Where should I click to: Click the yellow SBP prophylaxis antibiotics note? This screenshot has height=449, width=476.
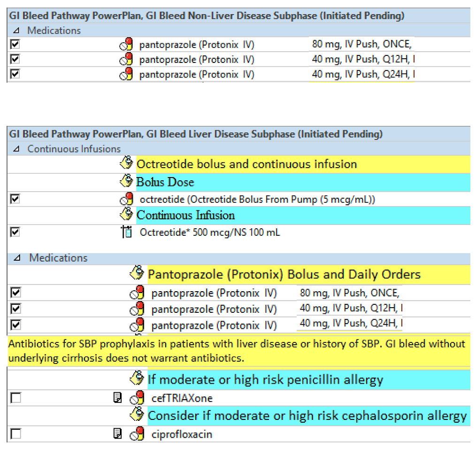coord(238,350)
